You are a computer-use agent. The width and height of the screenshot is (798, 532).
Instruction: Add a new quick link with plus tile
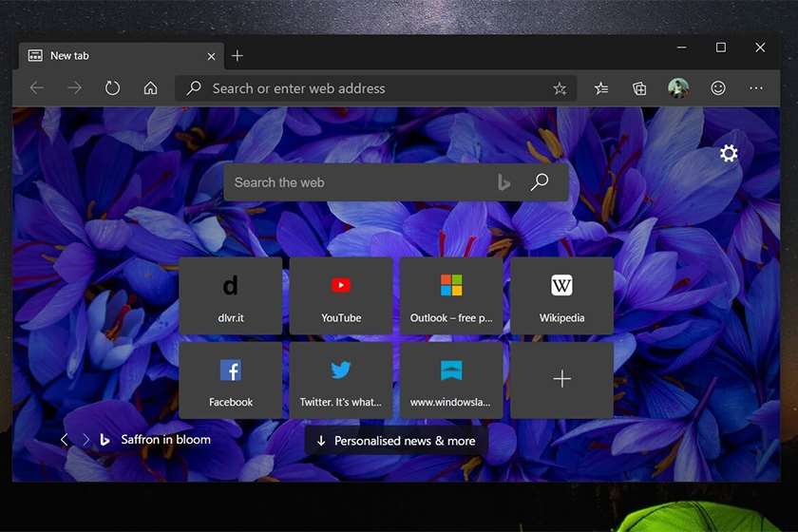(x=561, y=380)
